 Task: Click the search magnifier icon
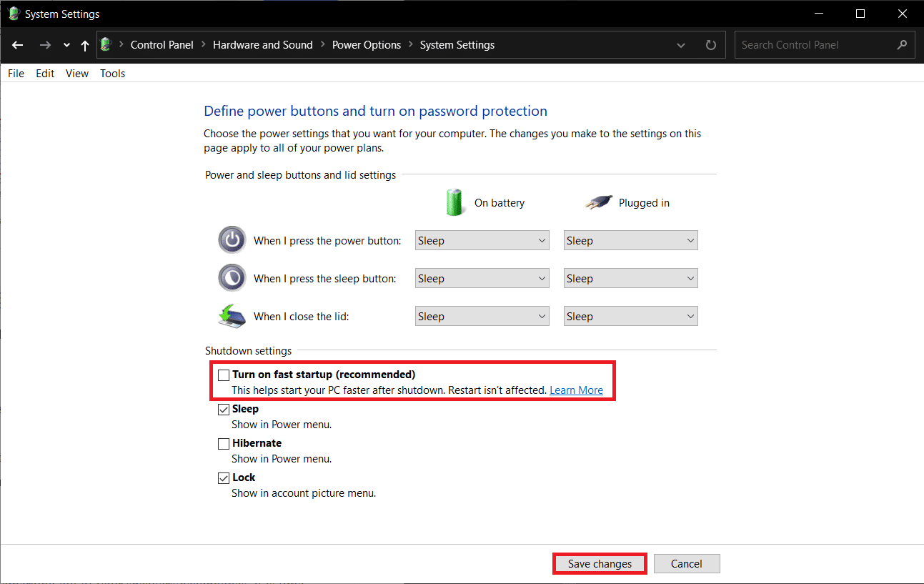click(x=902, y=44)
